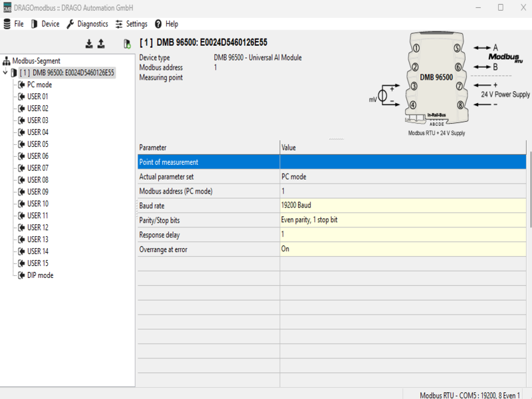Click the icon beside USER 01

21,96
